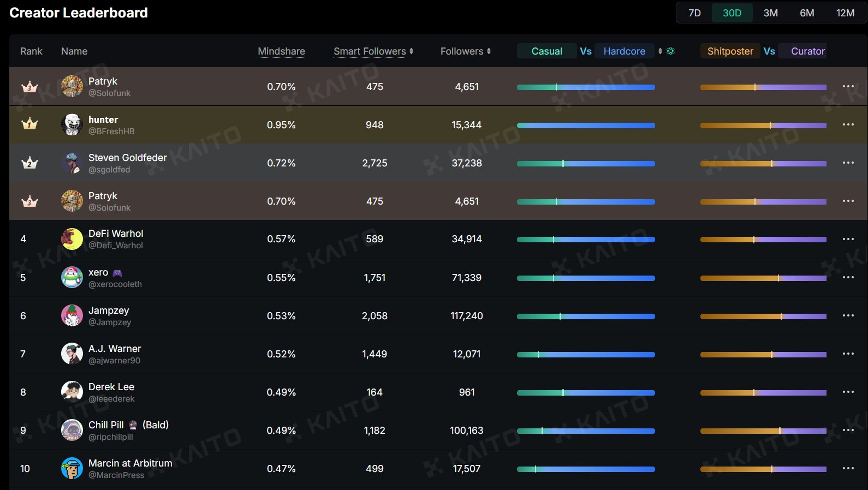Open the @xerocooleth handle
Screen dimensions: 868x490
(x=115, y=284)
